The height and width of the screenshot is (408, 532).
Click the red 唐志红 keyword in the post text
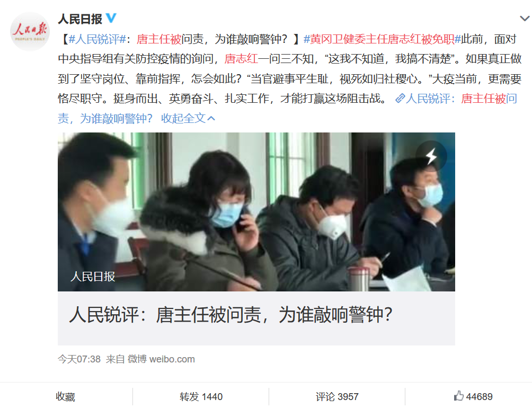(x=241, y=59)
